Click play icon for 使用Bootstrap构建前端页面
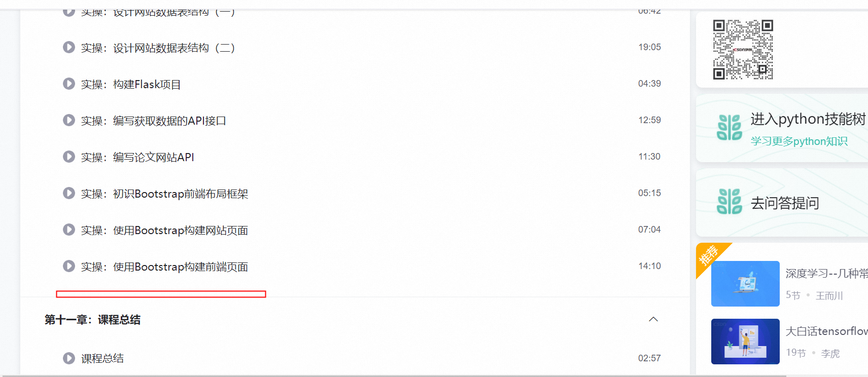Screen dimensions: 868x377 tap(69, 266)
